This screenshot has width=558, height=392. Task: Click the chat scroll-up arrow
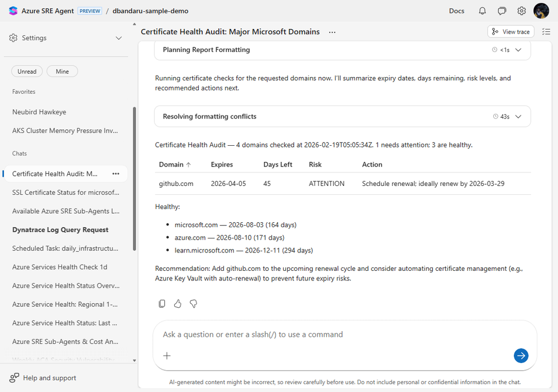pos(134,24)
